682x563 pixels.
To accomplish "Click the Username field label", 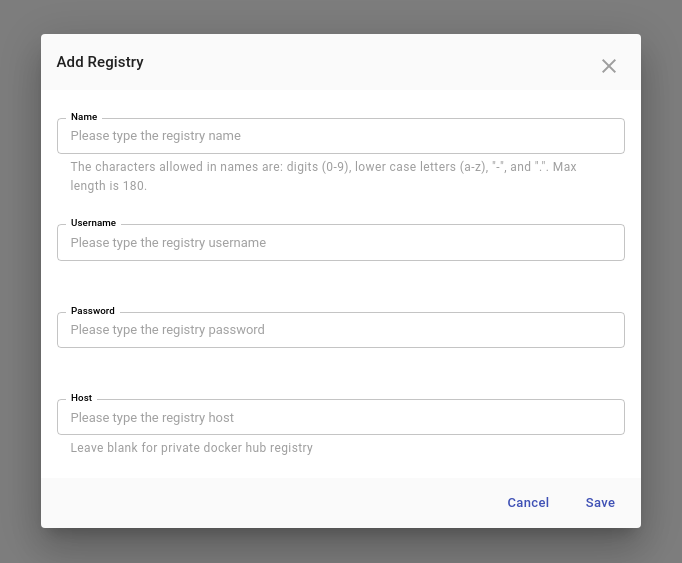I will point(94,223).
